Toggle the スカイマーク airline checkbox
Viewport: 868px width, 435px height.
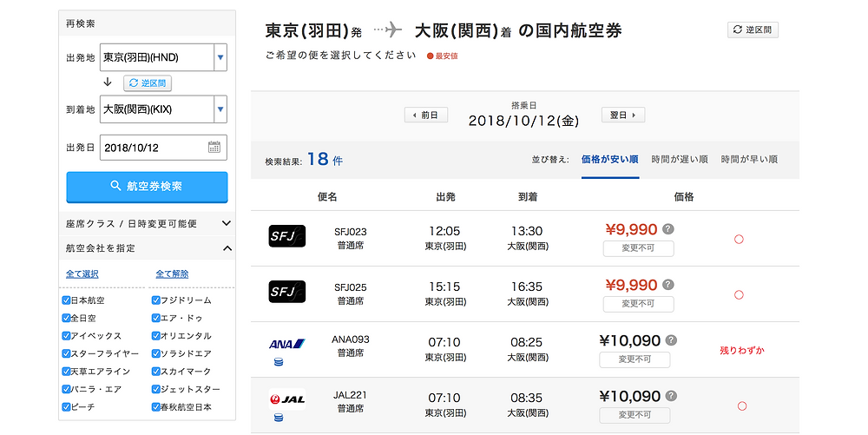click(155, 372)
